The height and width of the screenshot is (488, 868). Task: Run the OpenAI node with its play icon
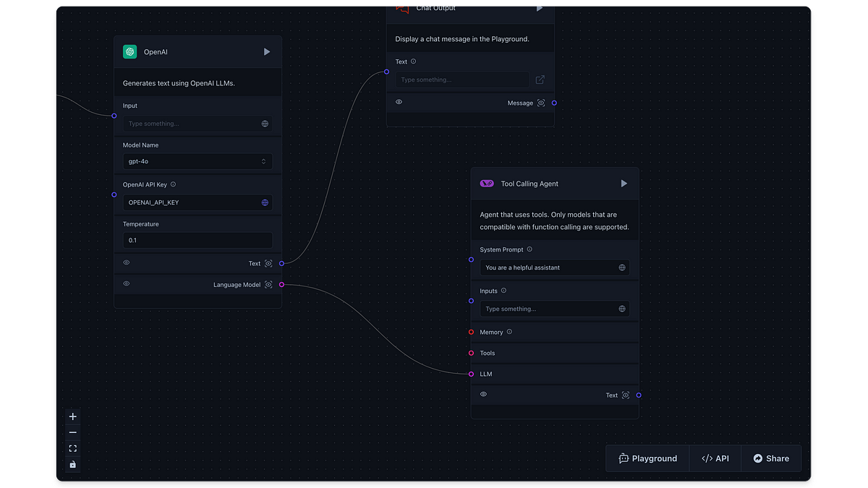tap(267, 52)
